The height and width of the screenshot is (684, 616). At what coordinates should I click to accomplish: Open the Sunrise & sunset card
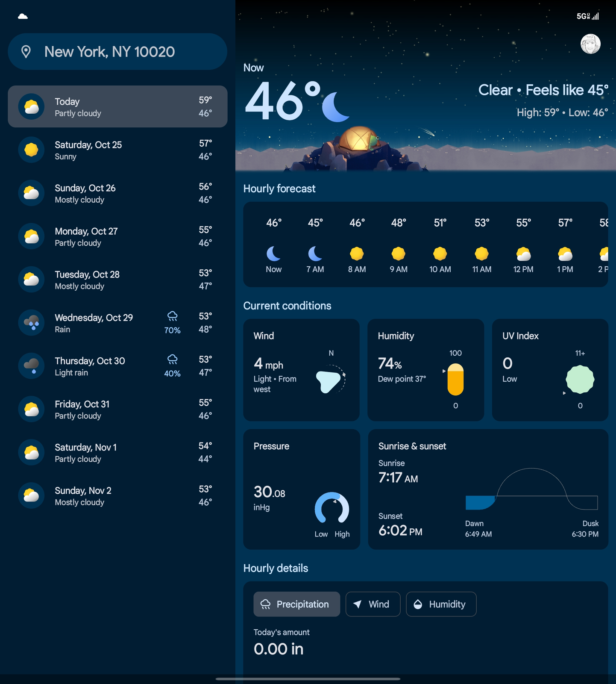coord(488,489)
